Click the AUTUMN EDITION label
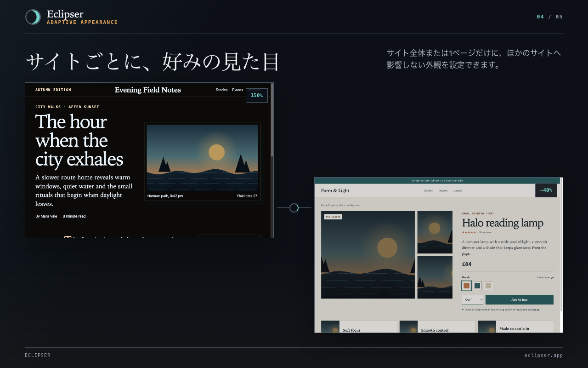 point(53,90)
